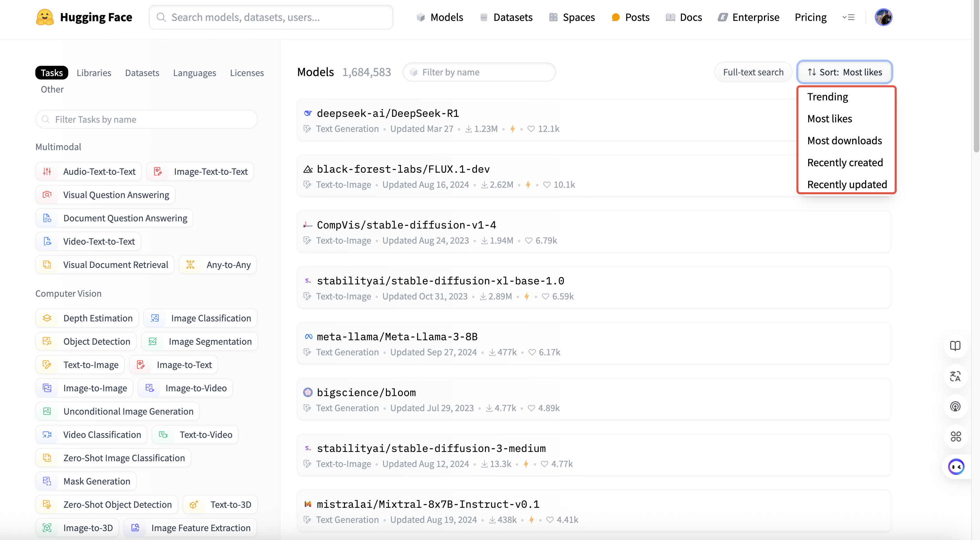
Task: Click the floating book icon on the right edge
Action: [955, 346]
